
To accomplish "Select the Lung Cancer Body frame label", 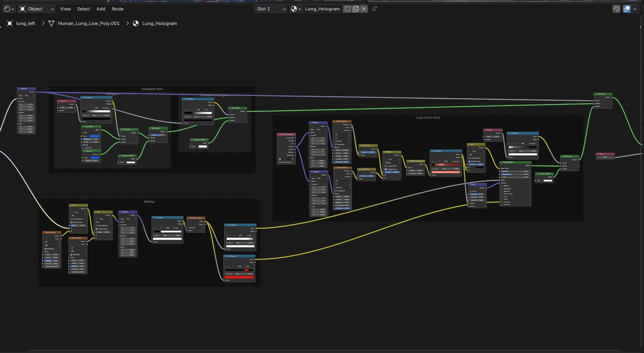I will (x=428, y=118).
